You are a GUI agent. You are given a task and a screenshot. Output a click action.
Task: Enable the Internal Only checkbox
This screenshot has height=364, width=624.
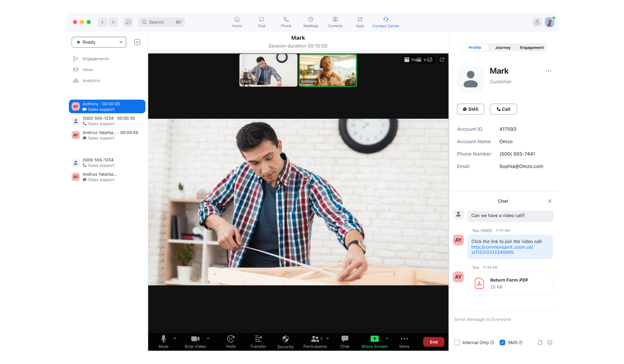pyautogui.click(x=457, y=342)
